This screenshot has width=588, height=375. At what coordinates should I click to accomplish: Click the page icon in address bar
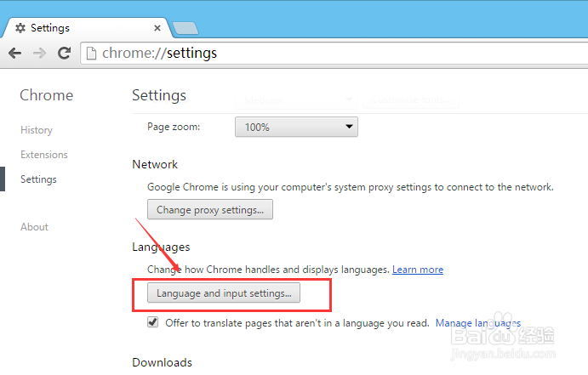pos(91,54)
